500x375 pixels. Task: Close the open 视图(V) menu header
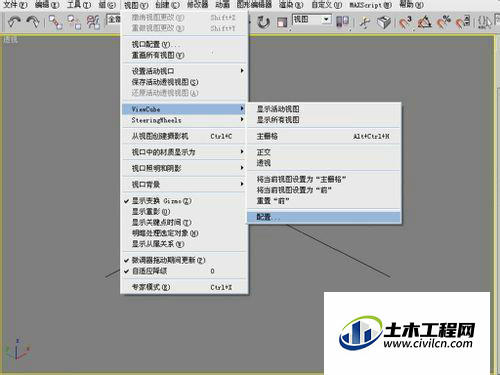136,5
